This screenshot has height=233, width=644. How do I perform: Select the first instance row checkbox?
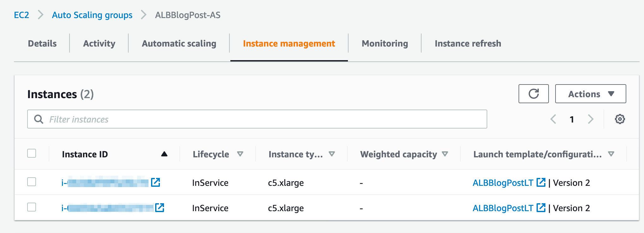click(32, 182)
